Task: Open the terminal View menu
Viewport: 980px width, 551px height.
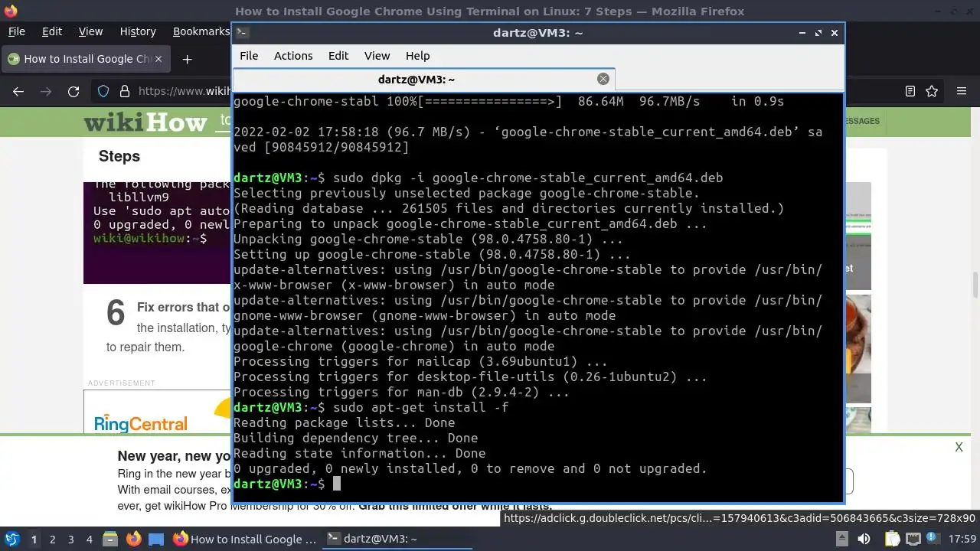Action: pyautogui.click(x=377, y=56)
